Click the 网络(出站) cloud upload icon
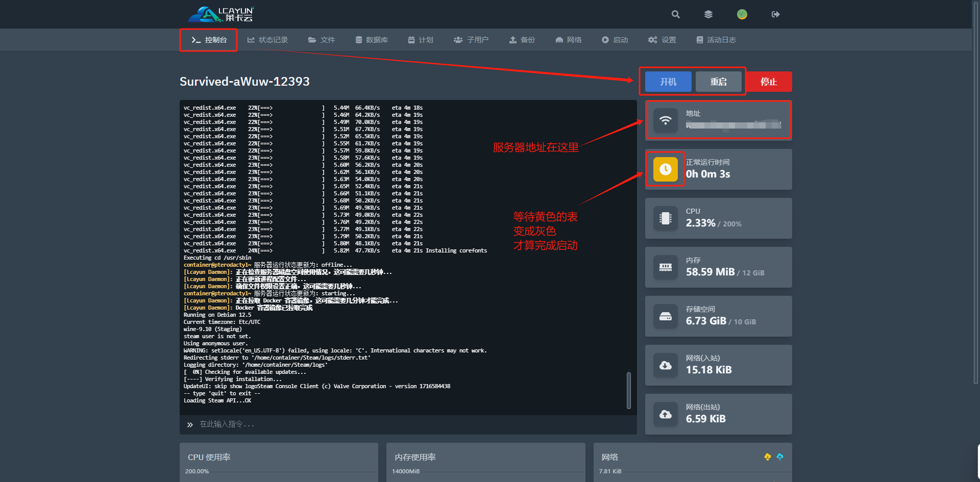 tap(666, 414)
